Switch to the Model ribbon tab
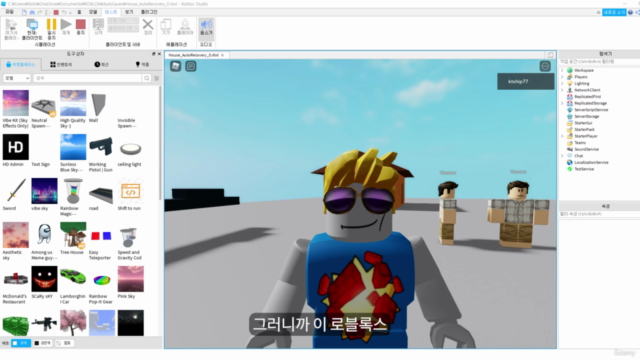The height and width of the screenshot is (360, 640). point(93,12)
